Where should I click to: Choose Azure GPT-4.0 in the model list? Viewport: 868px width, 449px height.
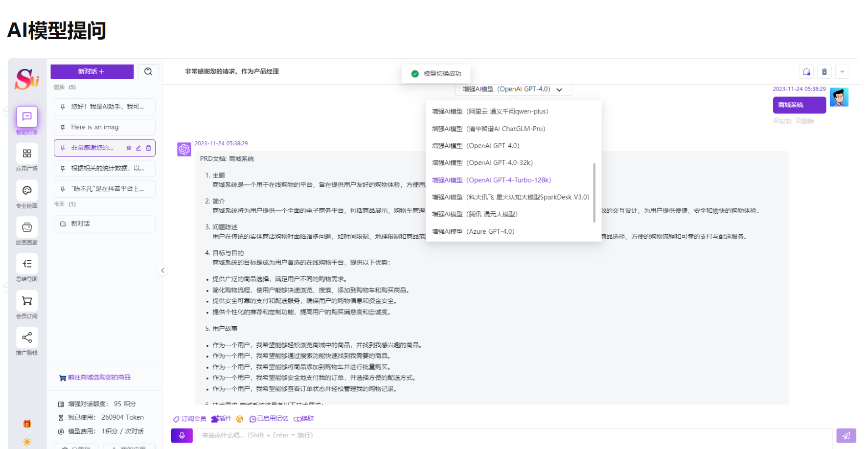point(473,231)
